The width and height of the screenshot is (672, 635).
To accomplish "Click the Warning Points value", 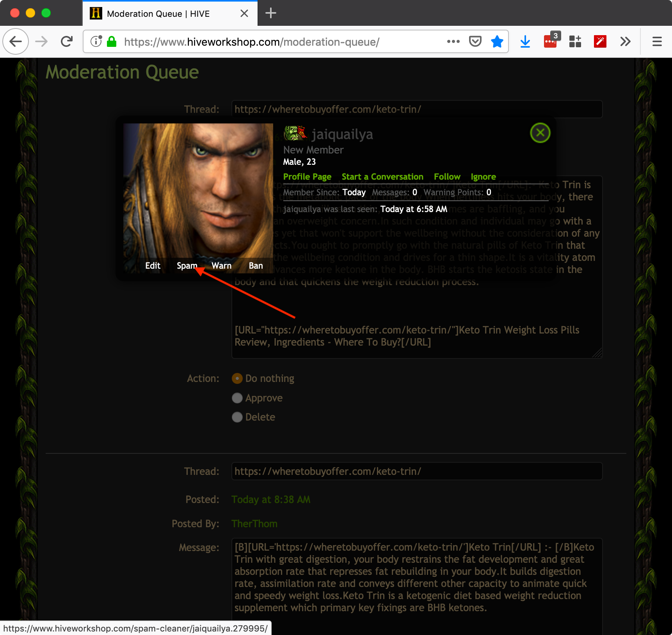I will [489, 192].
